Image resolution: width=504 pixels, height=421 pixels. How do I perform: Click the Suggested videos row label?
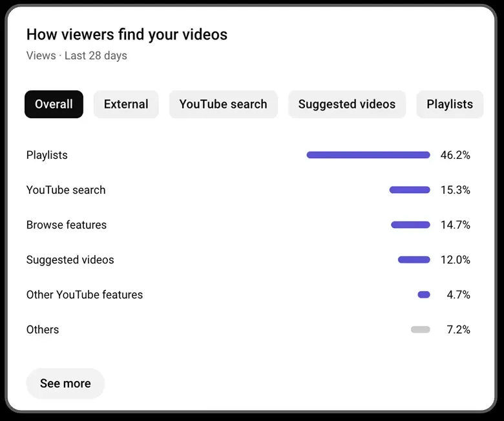click(70, 260)
